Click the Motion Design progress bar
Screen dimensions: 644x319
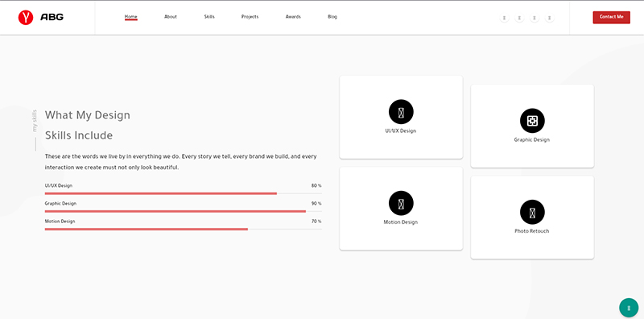click(x=184, y=229)
